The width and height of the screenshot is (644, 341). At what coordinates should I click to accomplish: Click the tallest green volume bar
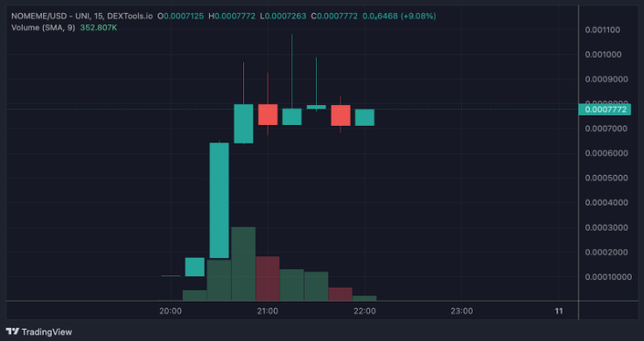243,264
